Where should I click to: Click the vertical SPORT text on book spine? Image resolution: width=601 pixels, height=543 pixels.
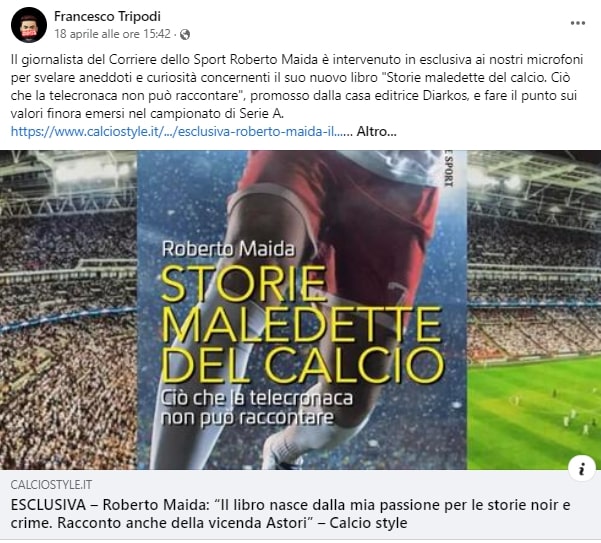click(447, 169)
